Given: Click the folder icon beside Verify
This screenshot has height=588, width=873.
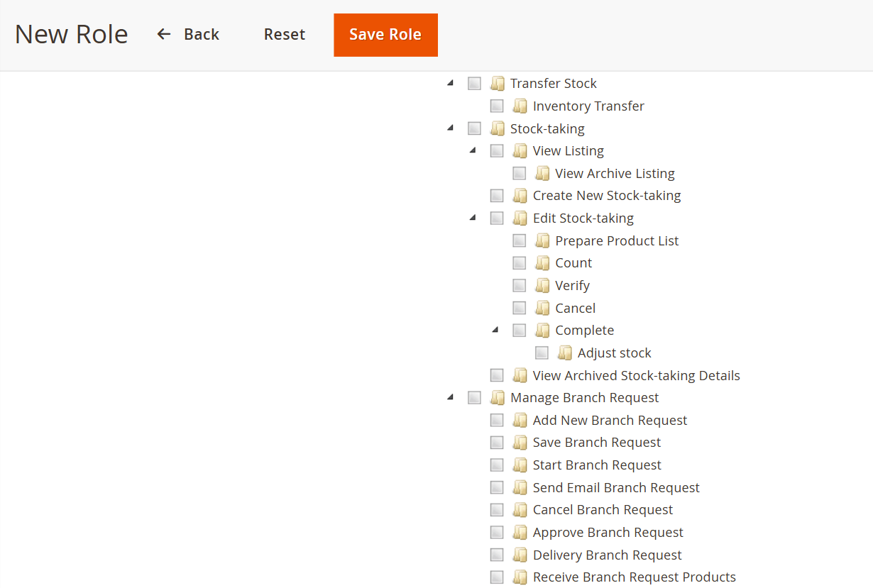Looking at the screenshot, I should [x=542, y=286].
